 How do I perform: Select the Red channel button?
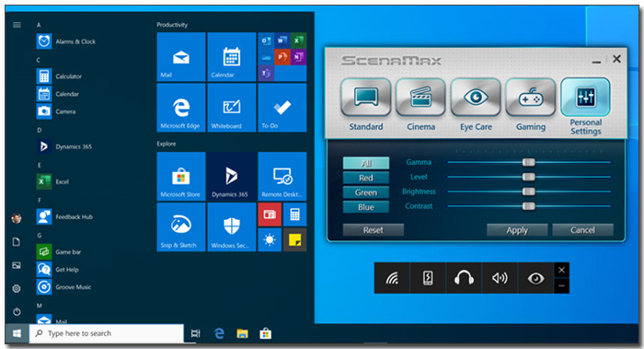pyautogui.click(x=366, y=178)
